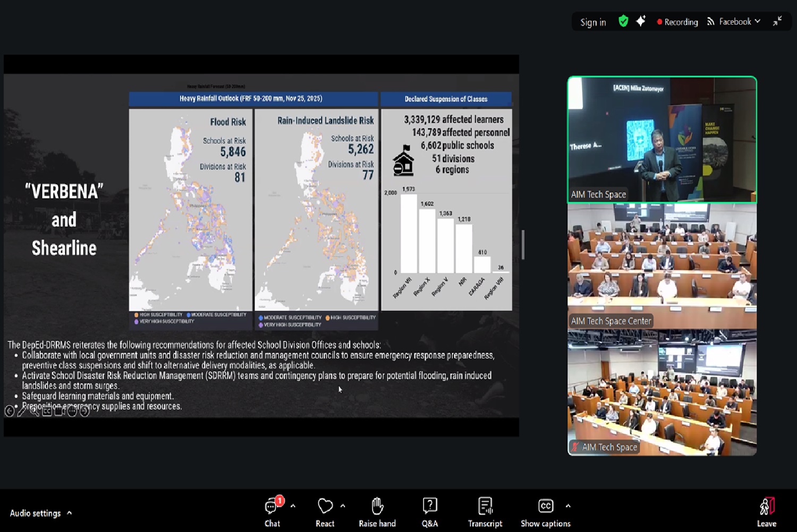The height and width of the screenshot is (532, 797).
Task: Open the Transcript panel
Action: [485, 512]
